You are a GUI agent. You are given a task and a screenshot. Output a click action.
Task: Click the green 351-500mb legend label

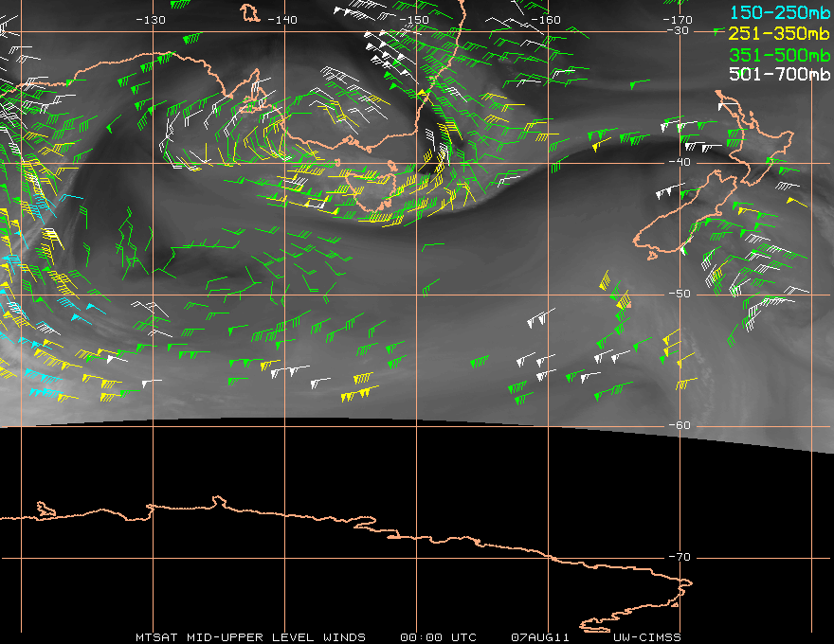tap(775, 54)
